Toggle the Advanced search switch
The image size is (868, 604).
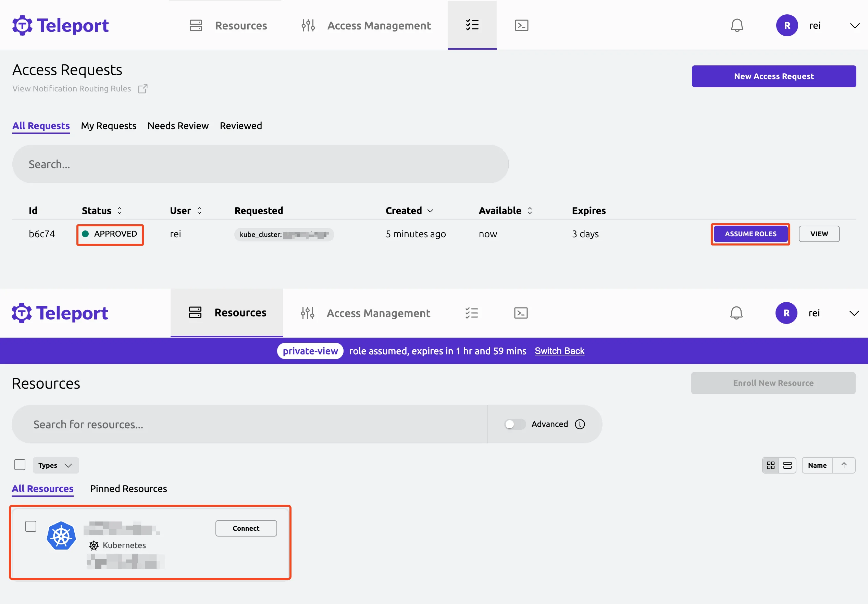tap(514, 424)
